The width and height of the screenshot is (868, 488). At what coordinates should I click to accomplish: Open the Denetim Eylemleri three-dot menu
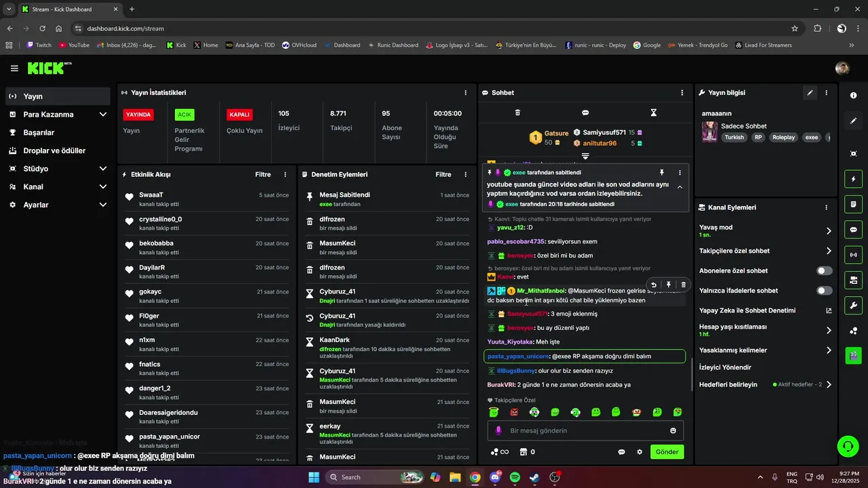click(465, 174)
